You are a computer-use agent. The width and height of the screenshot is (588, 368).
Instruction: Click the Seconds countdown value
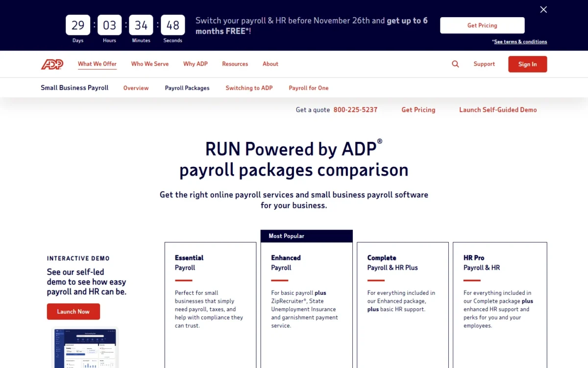coord(173,25)
